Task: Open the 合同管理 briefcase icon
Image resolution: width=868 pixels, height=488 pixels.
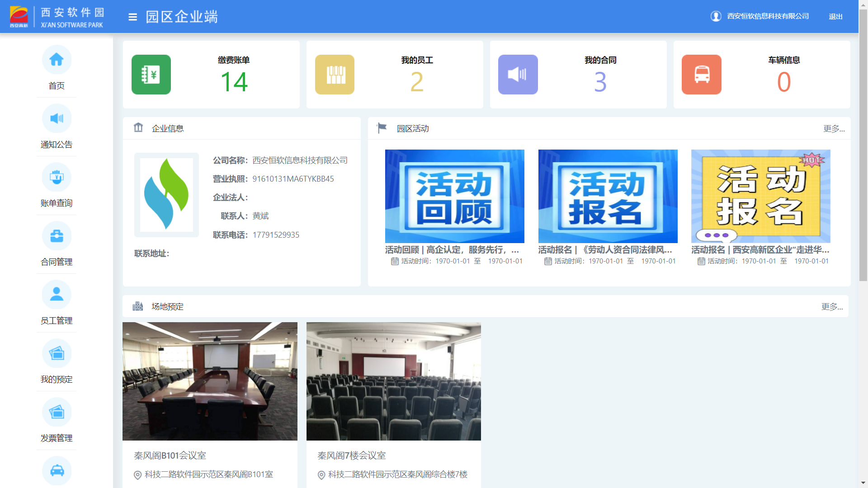Action: [x=57, y=236]
